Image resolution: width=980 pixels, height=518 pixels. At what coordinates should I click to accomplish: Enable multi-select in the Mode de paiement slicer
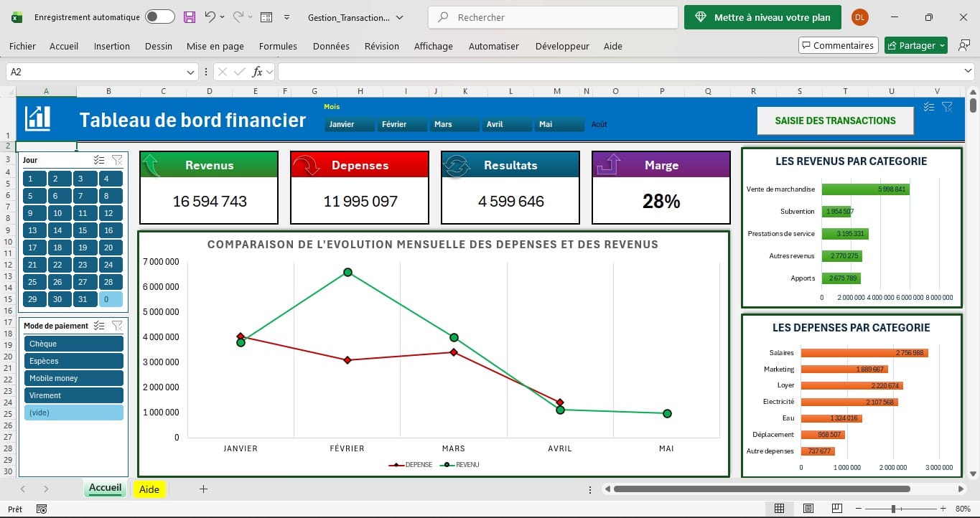click(x=100, y=326)
